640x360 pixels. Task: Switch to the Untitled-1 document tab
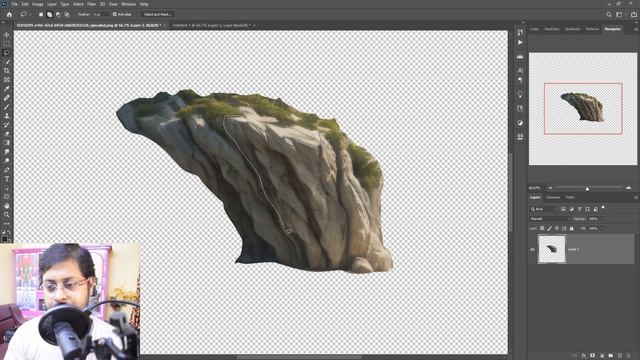coord(211,25)
